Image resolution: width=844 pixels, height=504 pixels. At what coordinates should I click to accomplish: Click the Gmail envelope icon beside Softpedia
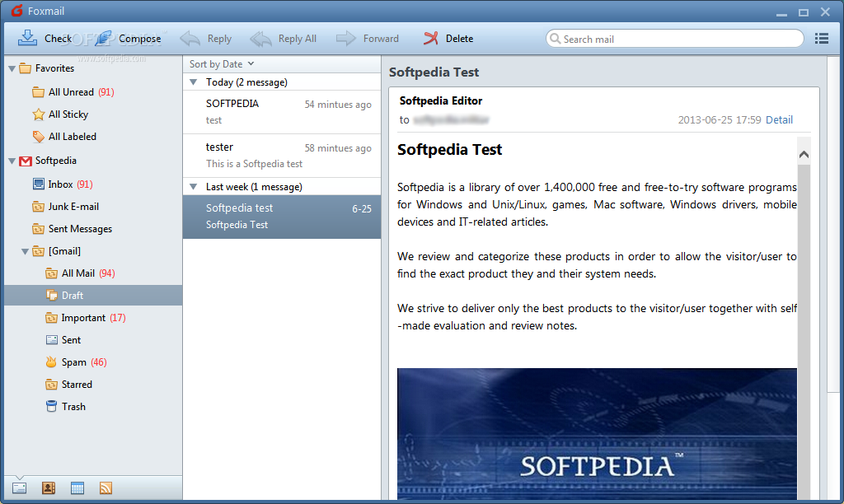pos(26,161)
